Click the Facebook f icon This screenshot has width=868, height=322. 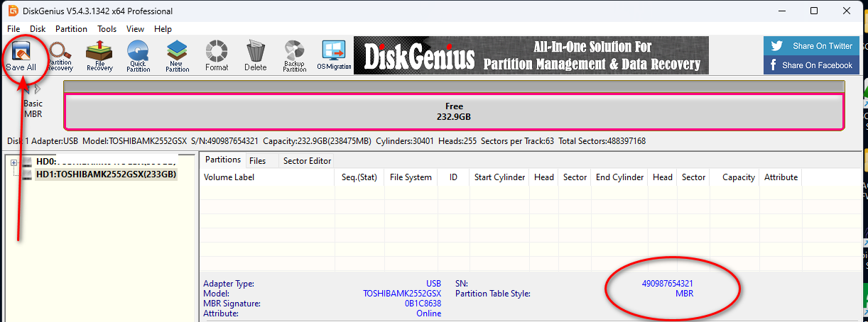(774, 65)
